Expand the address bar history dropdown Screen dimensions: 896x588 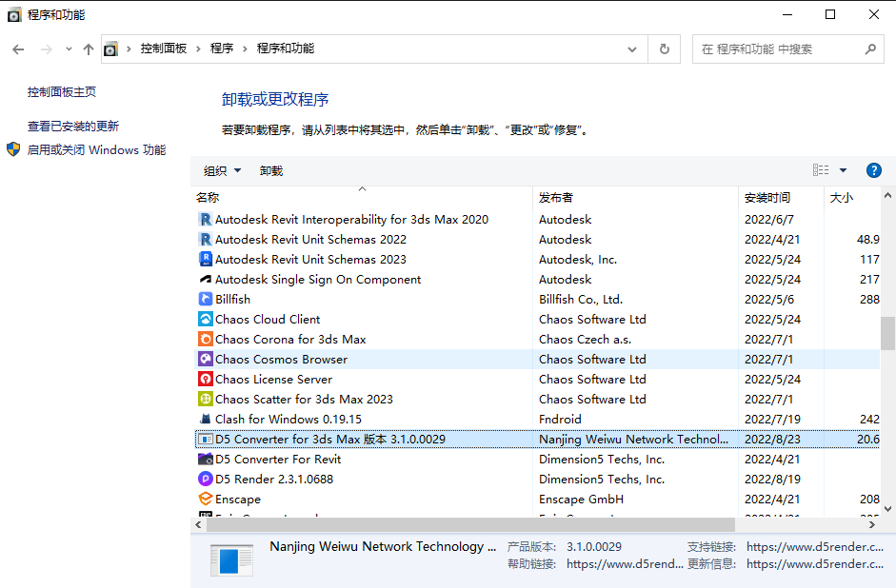pyautogui.click(x=632, y=49)
